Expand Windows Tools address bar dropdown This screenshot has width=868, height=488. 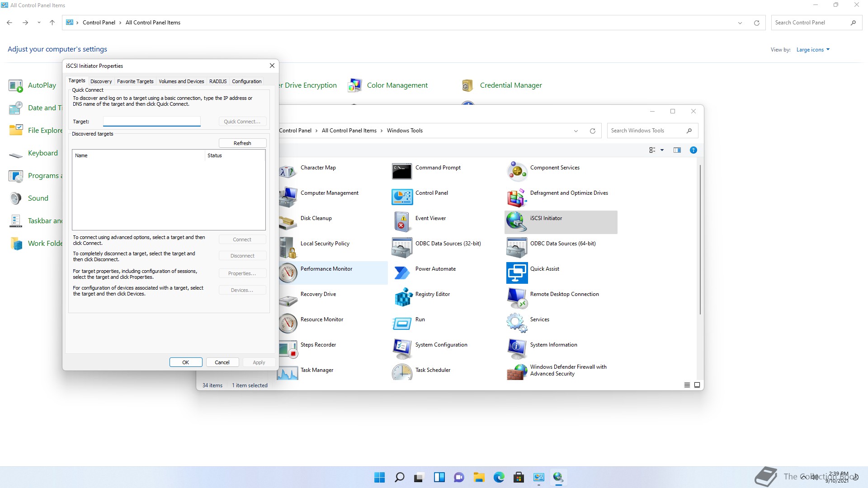tap(576, 131)
